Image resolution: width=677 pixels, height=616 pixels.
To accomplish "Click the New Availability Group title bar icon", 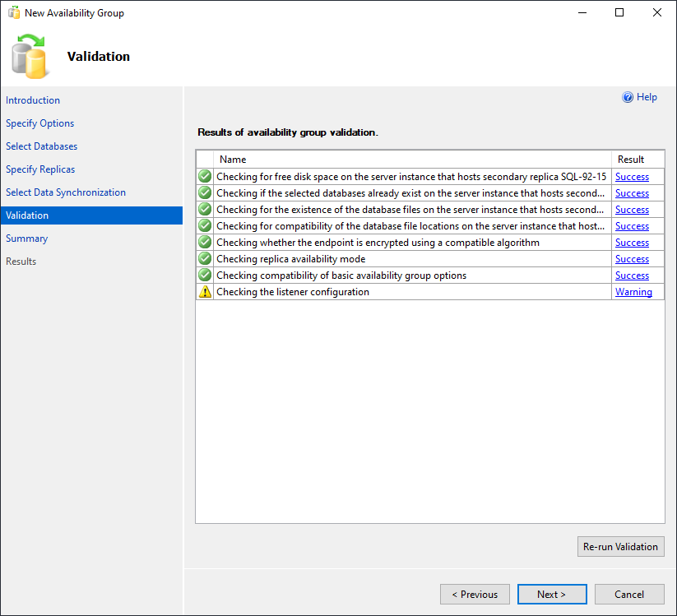I will click(14, 13).
